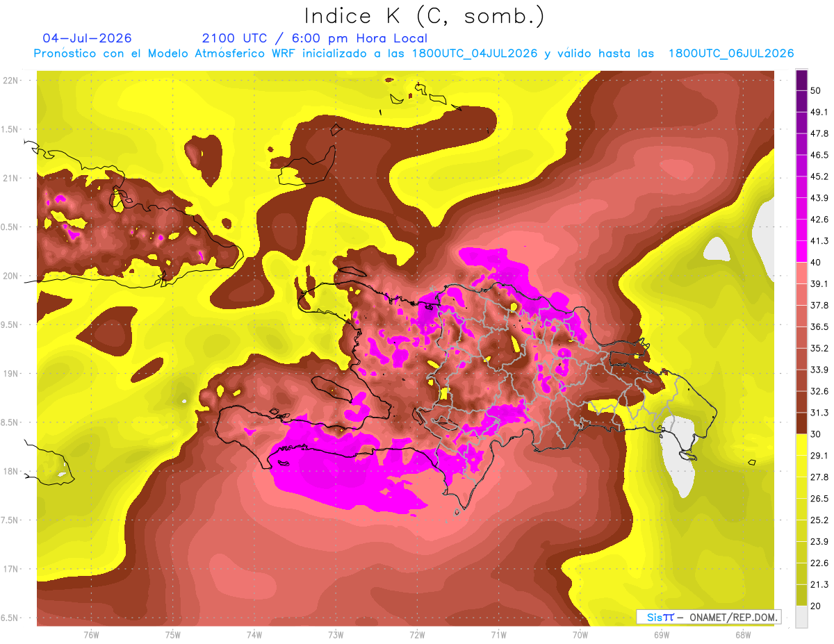Click the latitude label '21N'
Image resolution: width=834 pixels, height=644 pixels.
pyautogui.click(x=11, y=179)
